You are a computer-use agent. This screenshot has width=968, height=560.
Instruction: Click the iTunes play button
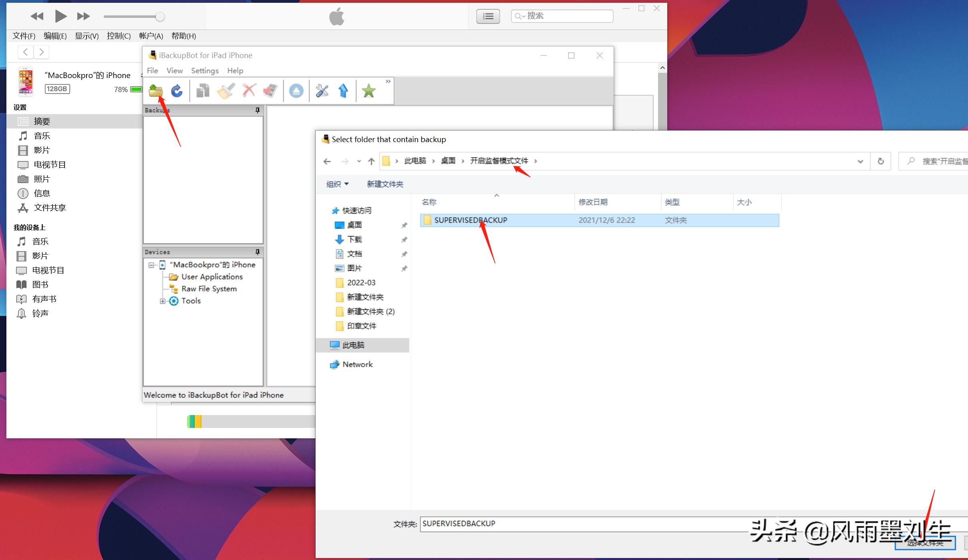coord(60,16)
